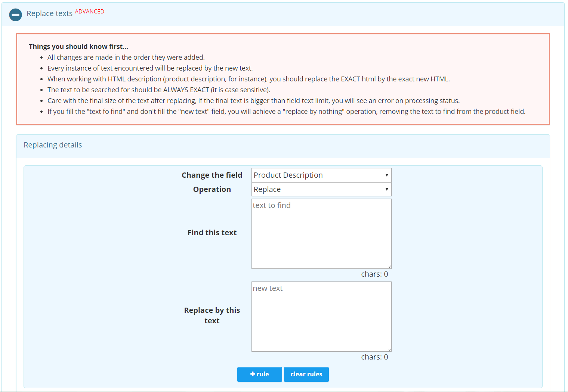Click the Things you should know first heading
Image resolution: width=568 pixels, height=392 pixels.
[x=78, y=47]
